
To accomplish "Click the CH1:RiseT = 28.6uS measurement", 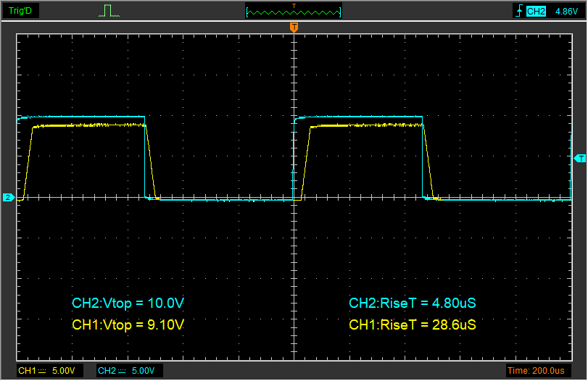I will tap(413, 325).
